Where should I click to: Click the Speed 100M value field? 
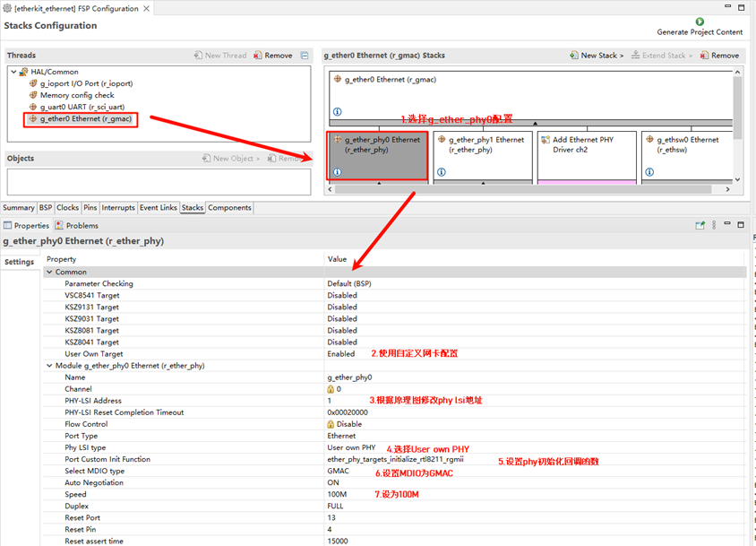point(338,494)
